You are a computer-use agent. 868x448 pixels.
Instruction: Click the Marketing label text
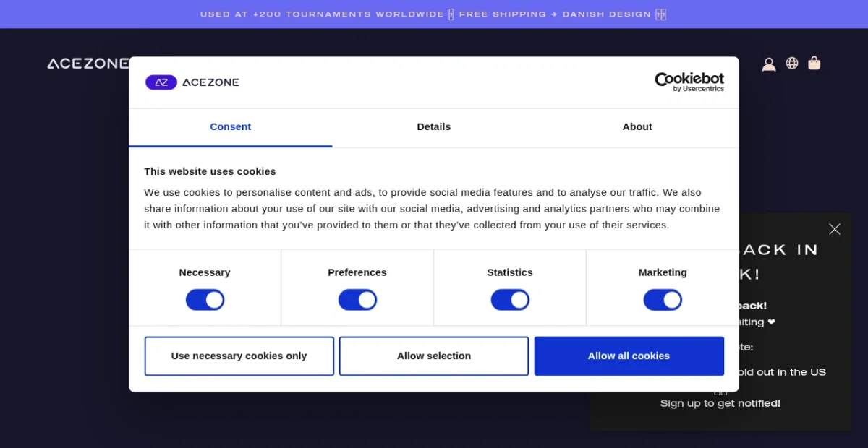tap(663, 272)
